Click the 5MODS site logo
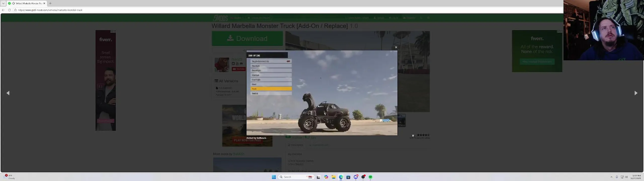The height and width of the screenshot is (181, 644). (220, 18)
